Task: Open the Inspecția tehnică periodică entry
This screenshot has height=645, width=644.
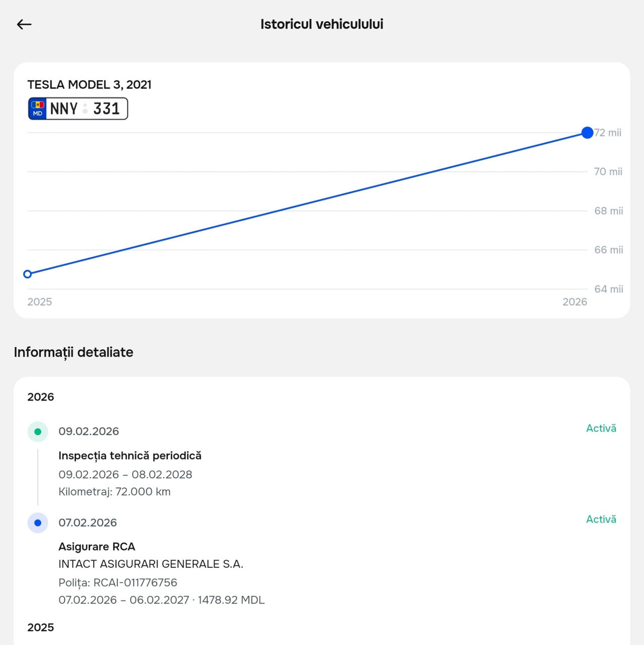Action: (x=130, y=456)
